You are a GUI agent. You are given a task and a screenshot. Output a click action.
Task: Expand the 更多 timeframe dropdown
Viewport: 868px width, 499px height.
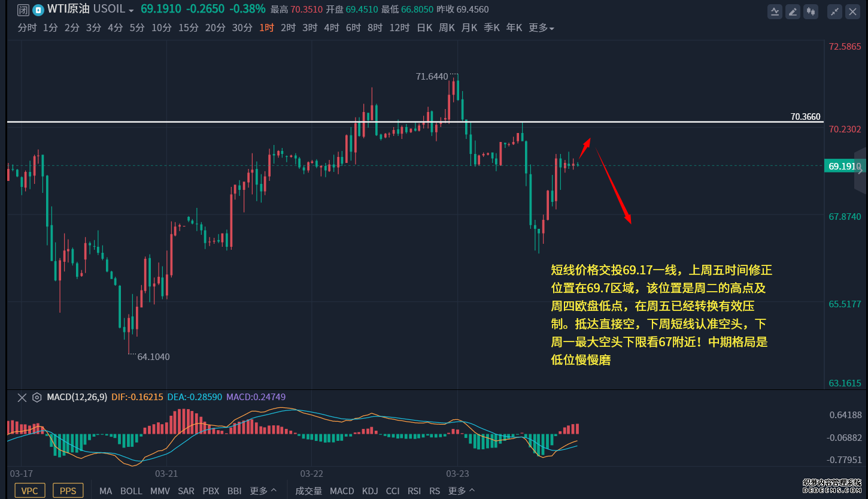[x=541, y=28]
